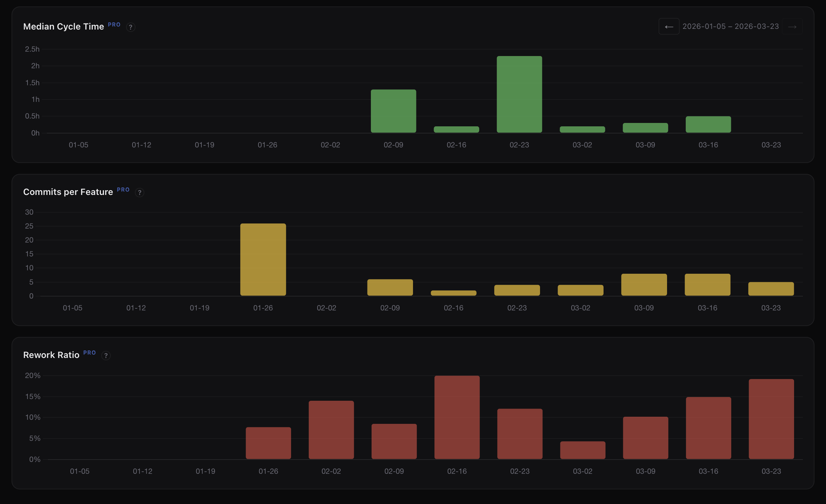Image resolution: width=826 pixels, height=504 pixels.
Task: Open the Commits per Feature help tooltip
Action: pyautogui.click(x=140, y=192)
